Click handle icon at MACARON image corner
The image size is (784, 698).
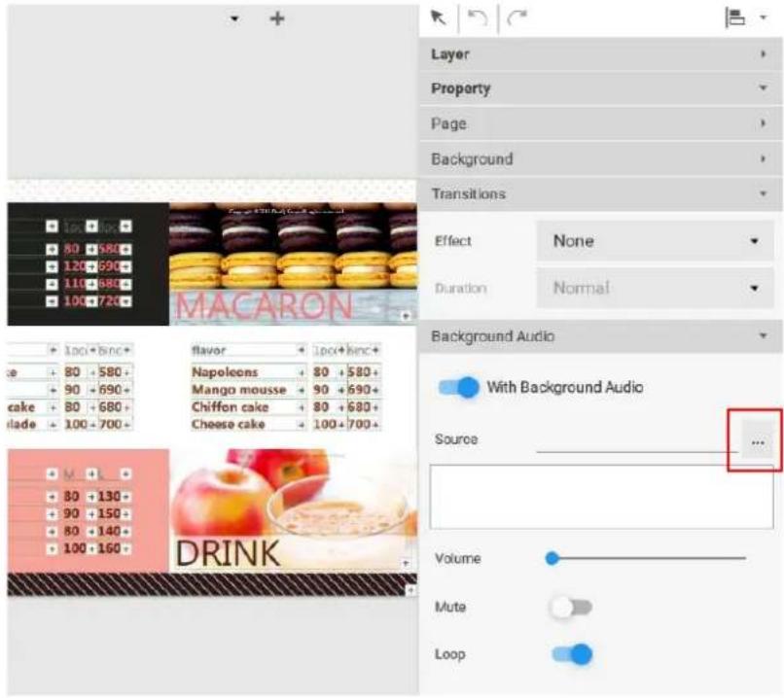[x=406, y=316]
